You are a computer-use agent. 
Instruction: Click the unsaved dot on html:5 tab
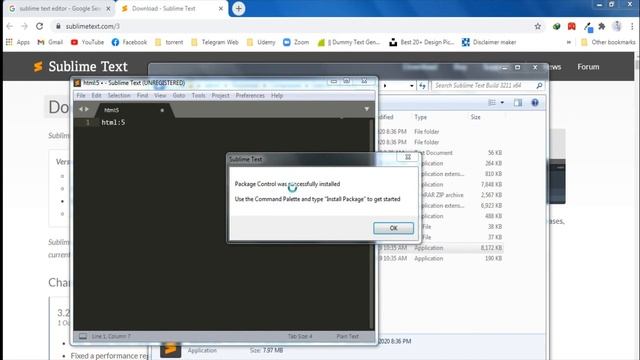click(162, 110)
